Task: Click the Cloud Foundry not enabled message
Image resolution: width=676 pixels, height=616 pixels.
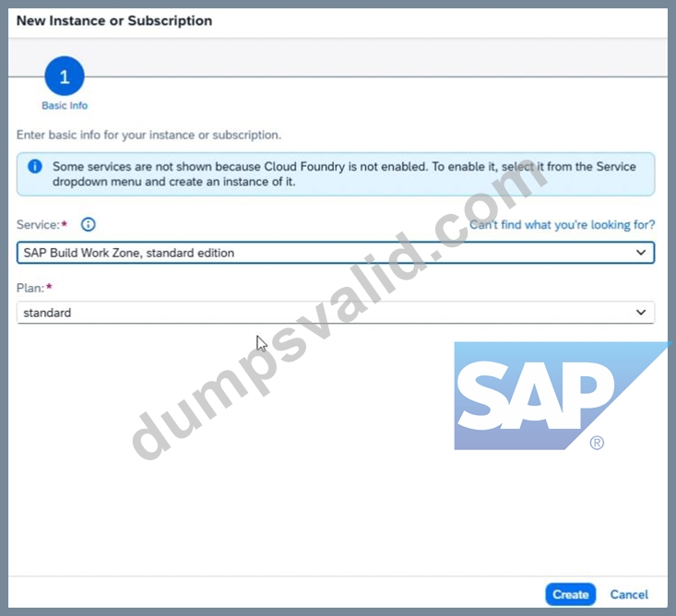Action: tap(344, 174)
